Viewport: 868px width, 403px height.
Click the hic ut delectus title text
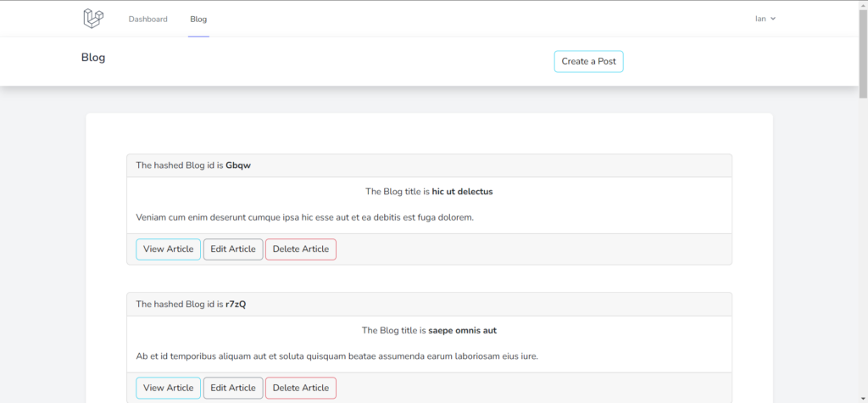462,192
